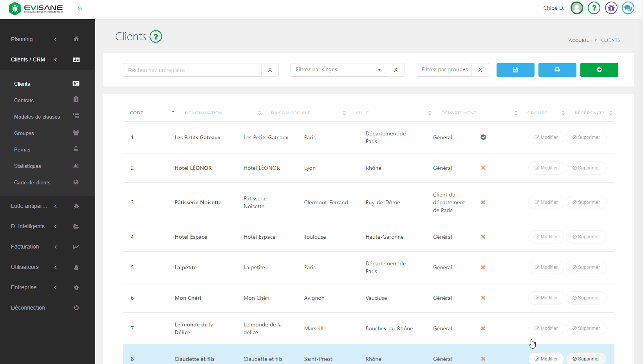The height and width of the screenshot is (364, 643).
Task: Click the Recherchez un registre search field
Action: (192, 70)
